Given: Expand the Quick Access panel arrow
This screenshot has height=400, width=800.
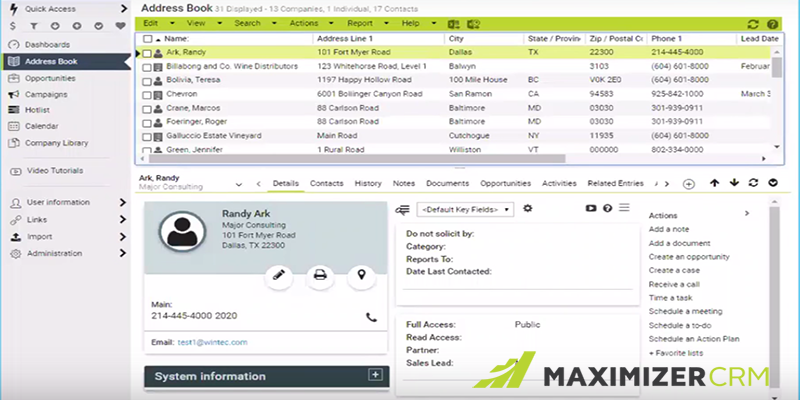Looking at the screenshot, I should (x=122, y=7).
